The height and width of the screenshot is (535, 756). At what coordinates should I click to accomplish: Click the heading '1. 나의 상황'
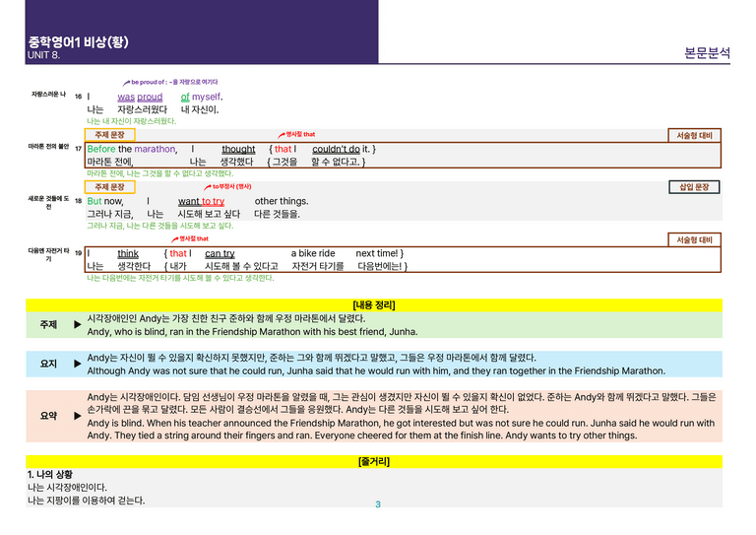50,475
